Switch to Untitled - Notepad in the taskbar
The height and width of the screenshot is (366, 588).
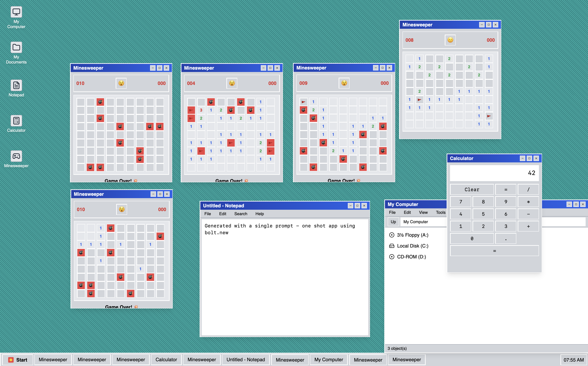coord(246,360)
